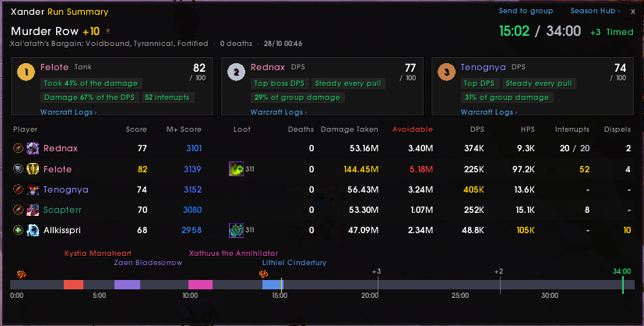Click Felote's 144.45M damage taken value

tap(361, 169)
